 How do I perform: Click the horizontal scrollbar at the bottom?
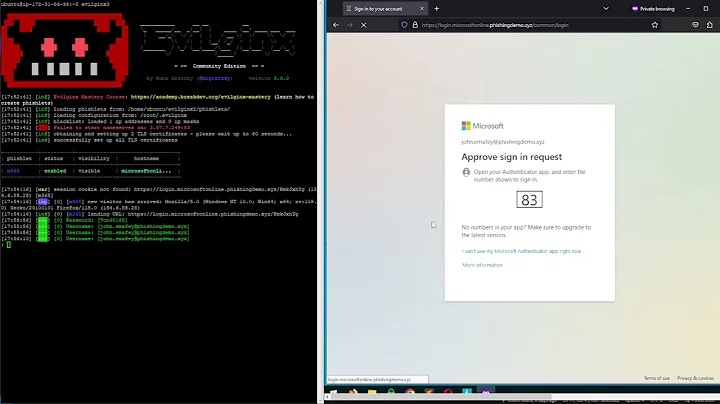click(441, 397)
